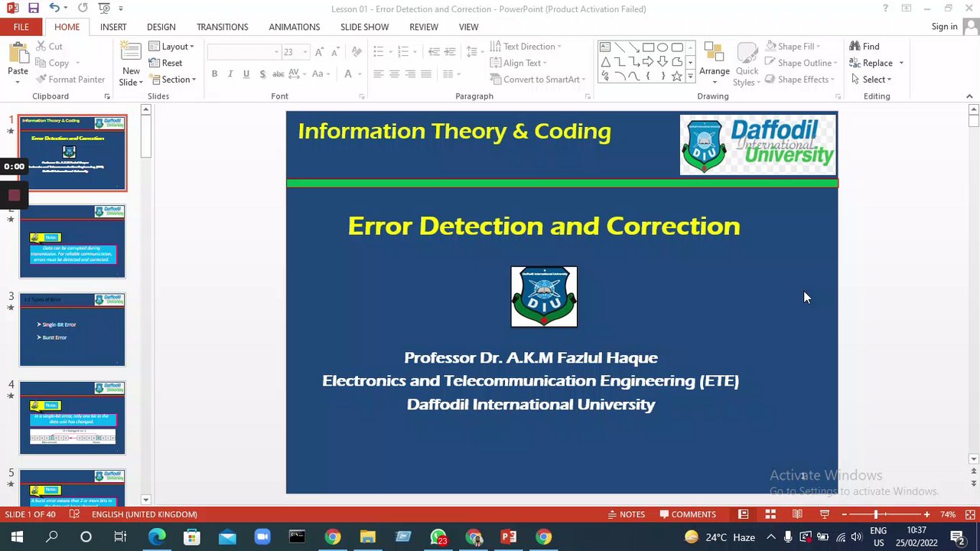Toggle Align Right paragraph button
The image size is (980, 551).
(410, 74)
